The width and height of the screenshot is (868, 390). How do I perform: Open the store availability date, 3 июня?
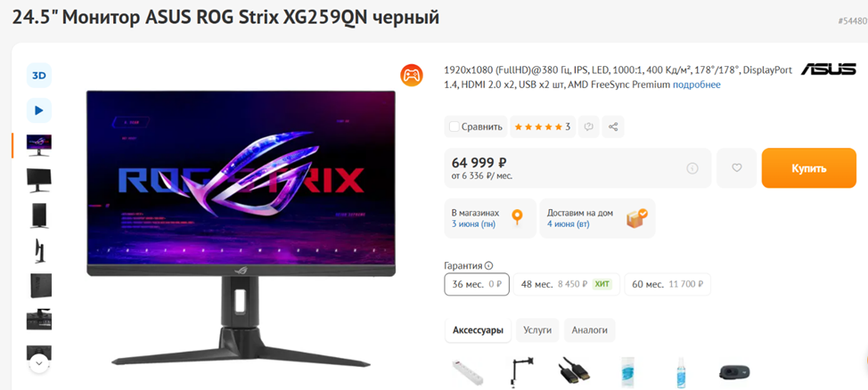473,224
